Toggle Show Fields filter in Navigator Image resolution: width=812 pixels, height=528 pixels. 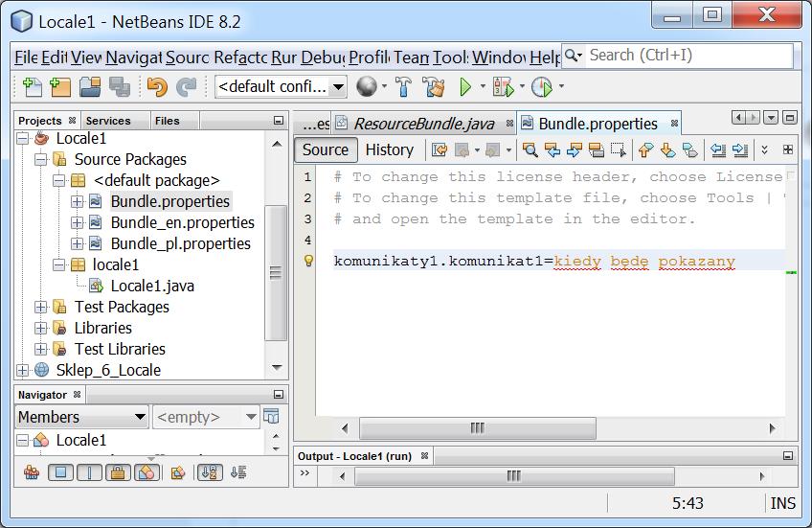60,472
